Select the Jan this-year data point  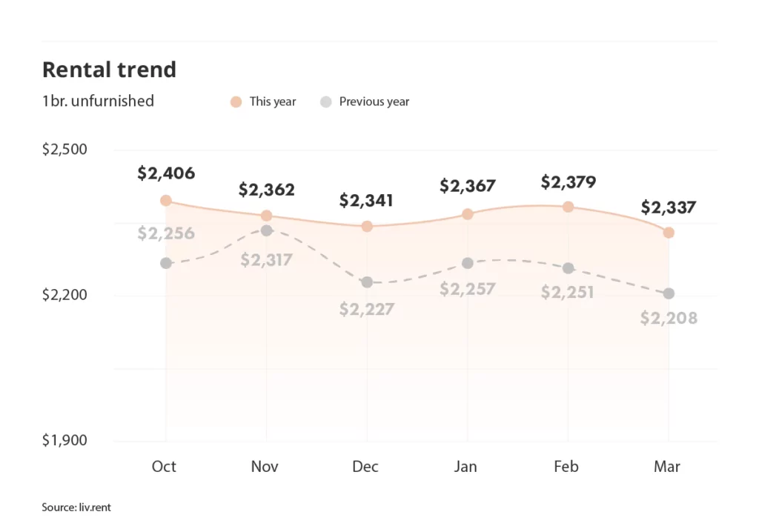click(x=467, y=214)
